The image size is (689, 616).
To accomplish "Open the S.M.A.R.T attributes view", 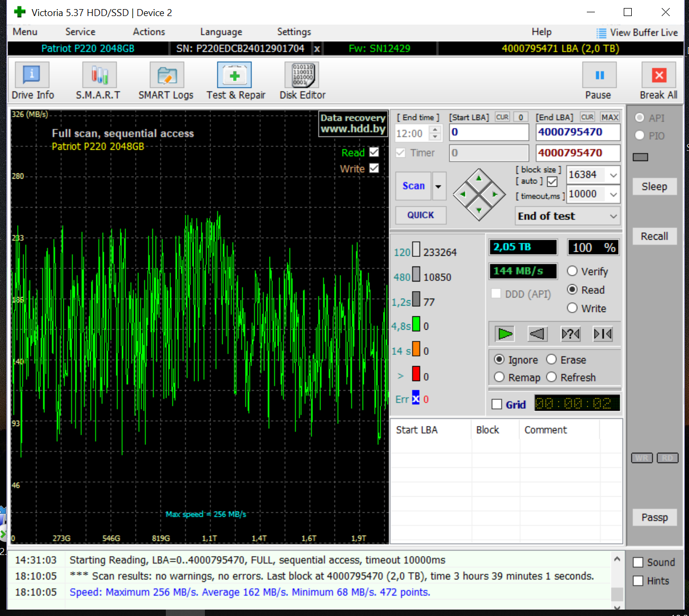I will point(99,75).
